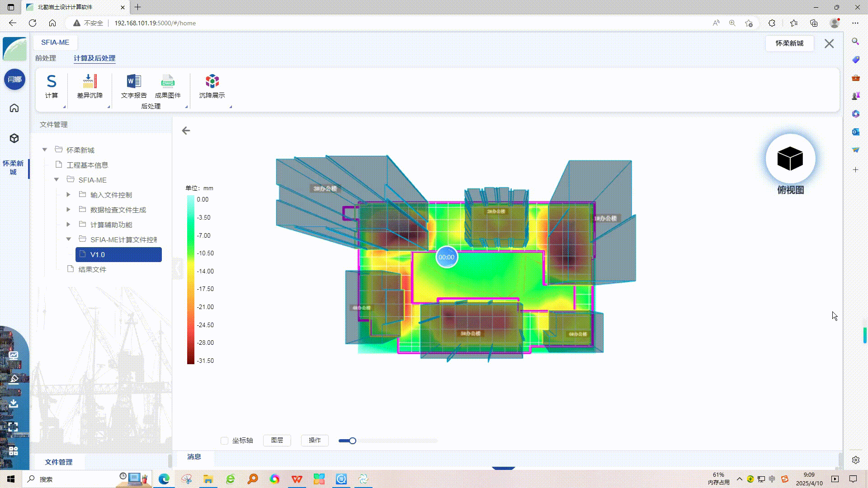
Task: Open the 差异沉降 tool
Action: click(x=90, y=82)
